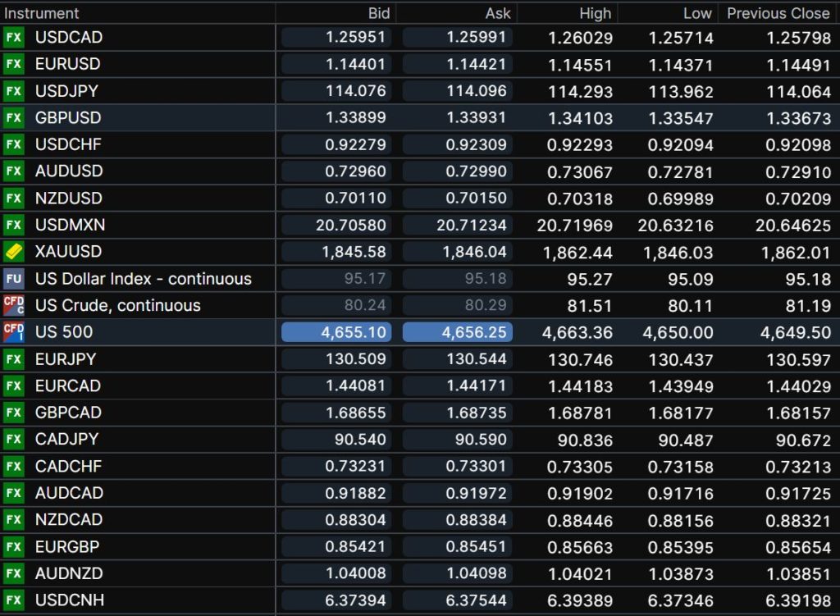The width and height of the screenshot is (840, 616).
Task: Click the High column header
Action: coord(595,13)
